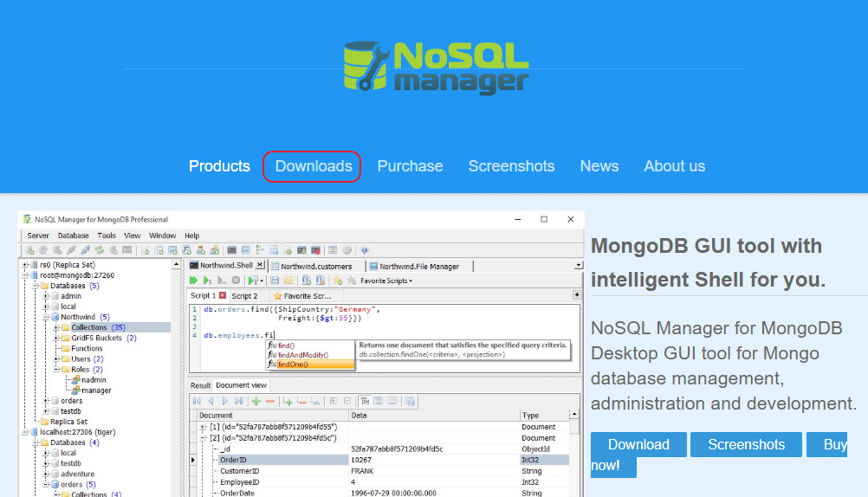Open the Window menu

162,236
